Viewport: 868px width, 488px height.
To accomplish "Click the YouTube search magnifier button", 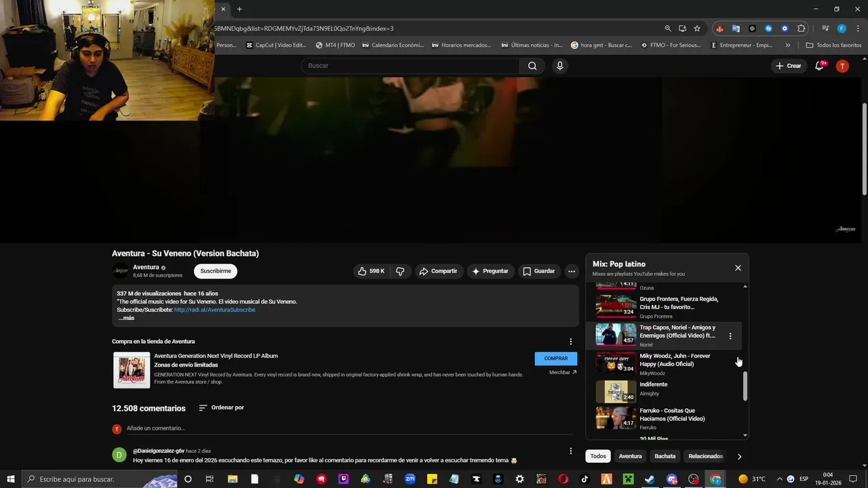I will coord(532,66).
